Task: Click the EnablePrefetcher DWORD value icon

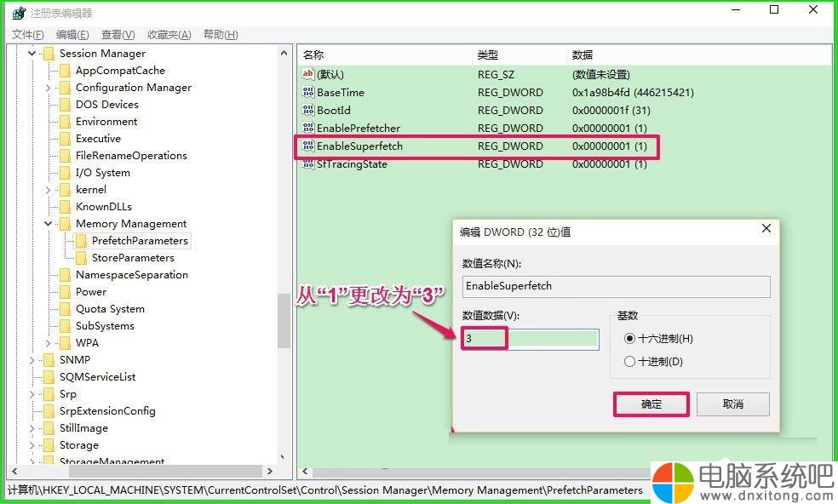Action: pyautogui.click(x=307, y=128)
